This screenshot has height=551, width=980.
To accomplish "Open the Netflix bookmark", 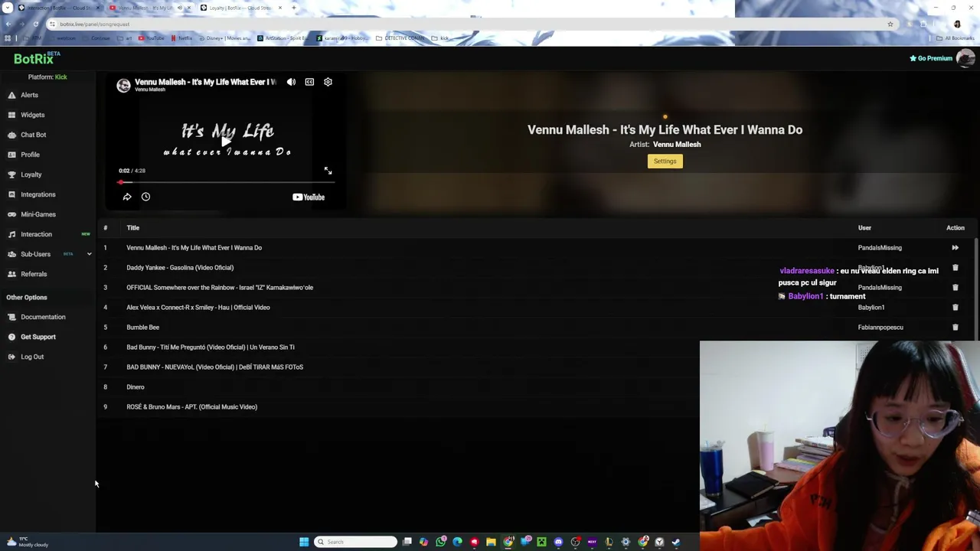I will (x=182, y=38).
